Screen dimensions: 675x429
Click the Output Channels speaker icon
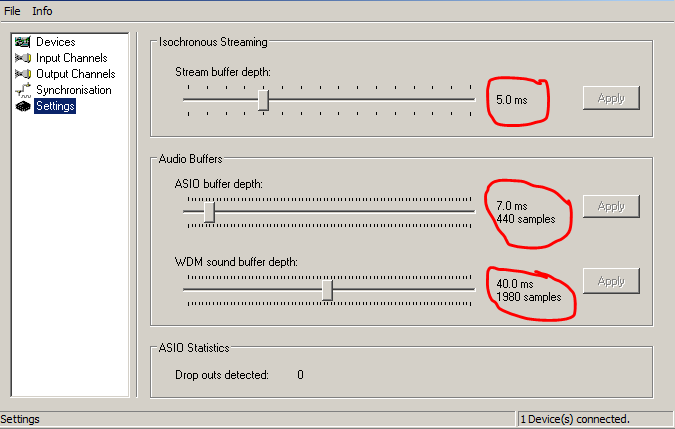click(x=22, y=74)
